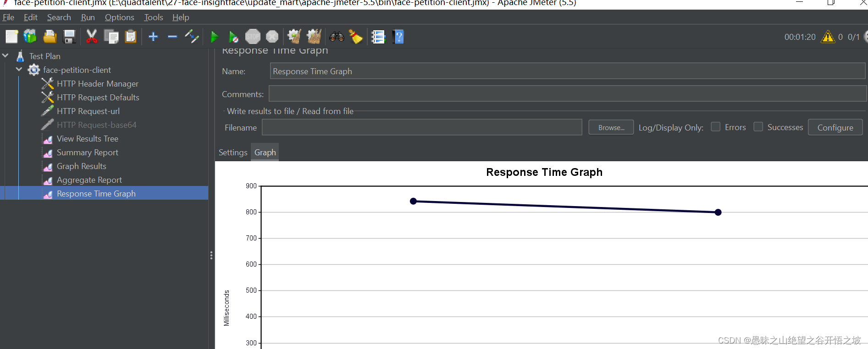Collapse all with the minus icon
Screen dimensions: 868x349
(172, 37)
